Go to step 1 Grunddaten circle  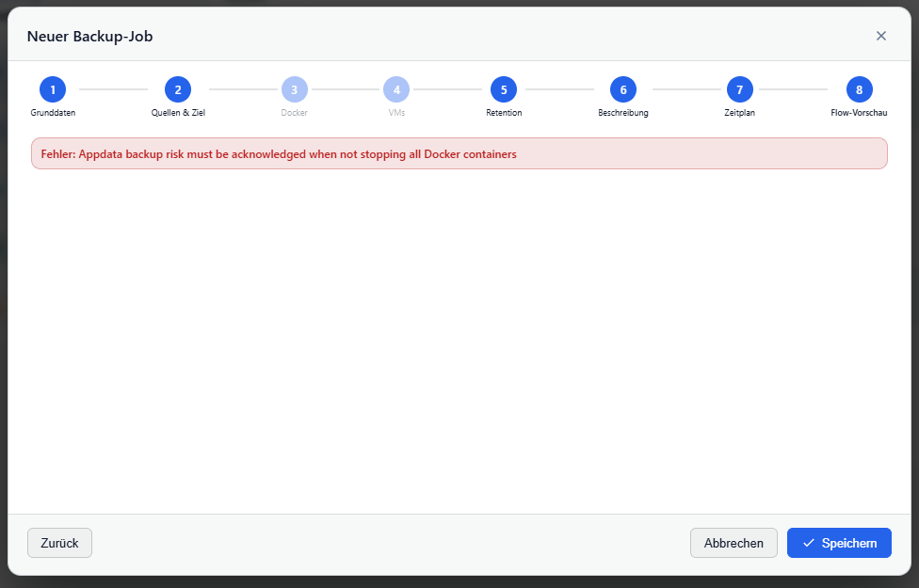(53, 89)
